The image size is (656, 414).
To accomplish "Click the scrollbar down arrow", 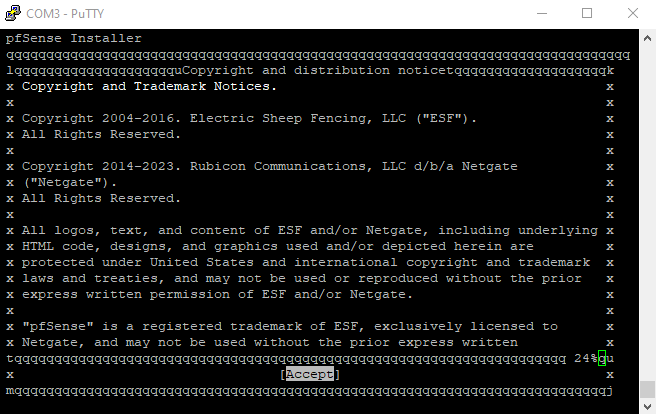I will (647, 406).
